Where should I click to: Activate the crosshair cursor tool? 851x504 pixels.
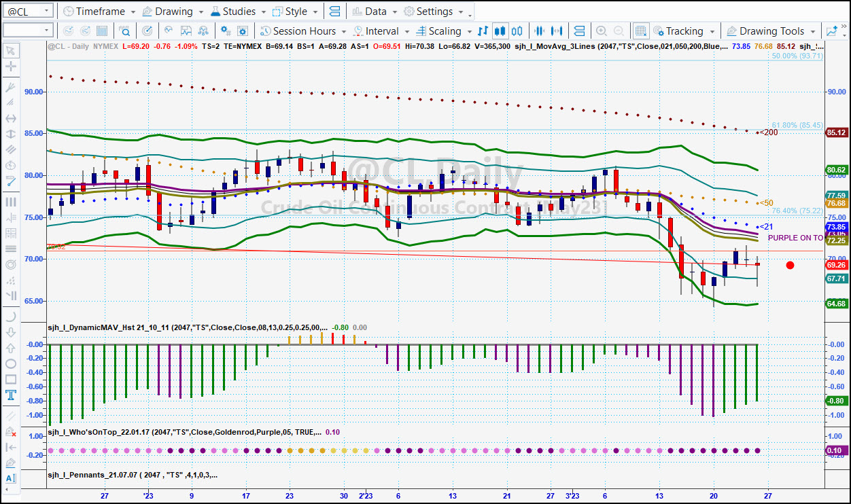coord(11,67)
